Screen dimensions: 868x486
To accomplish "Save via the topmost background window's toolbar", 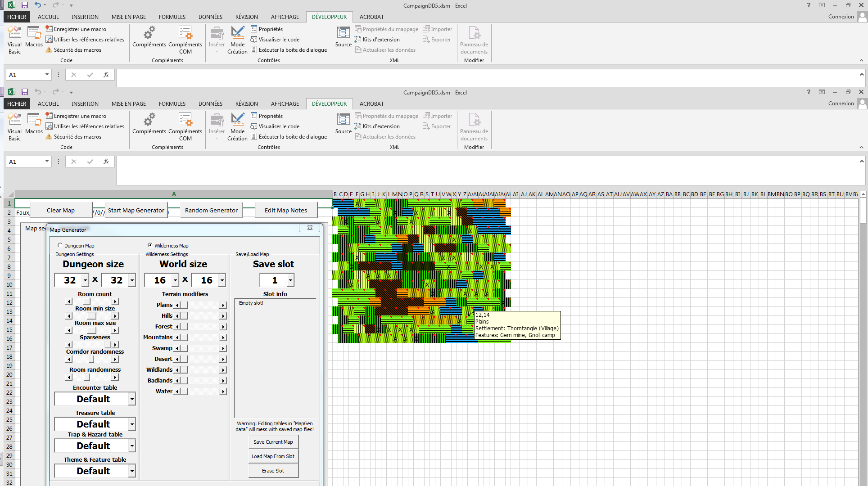I will [x=25, y=5].
